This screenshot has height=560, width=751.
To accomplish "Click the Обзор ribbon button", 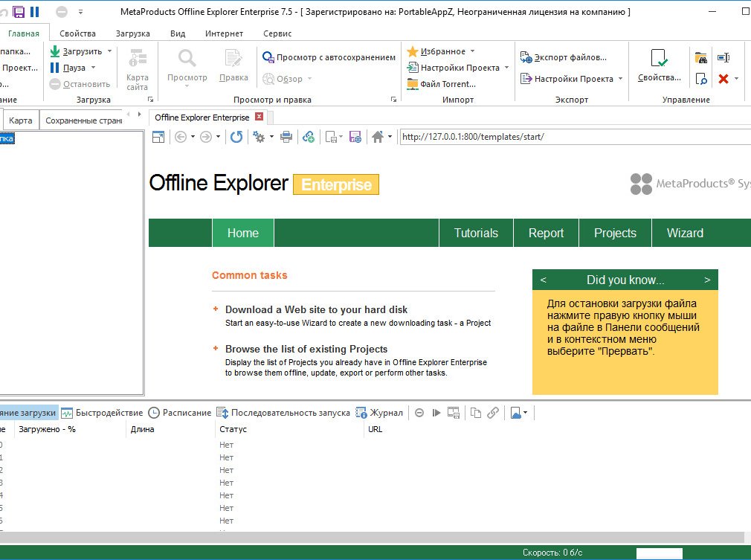I will pos(283,79).
